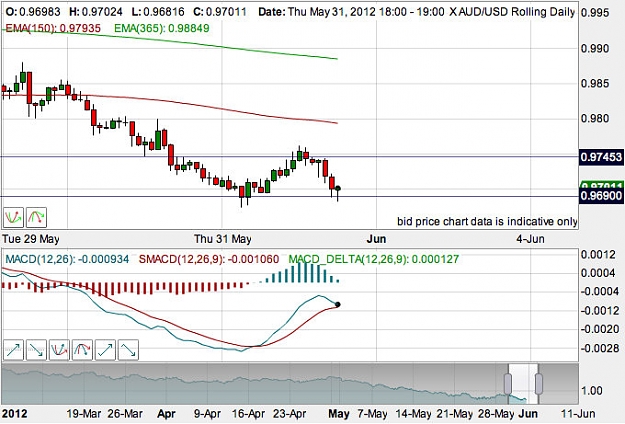The height and width of the screenshot is (424, 625).
Task: Click the -0.0028 MACD axis value
Action: point(598,349)
